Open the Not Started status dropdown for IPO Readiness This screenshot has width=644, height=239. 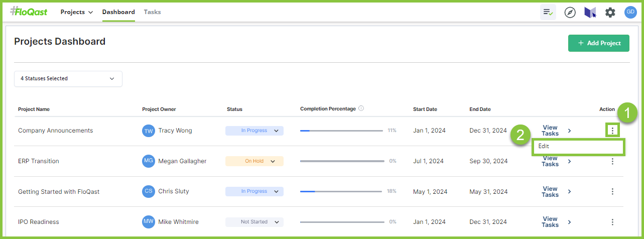click(254, 222)
